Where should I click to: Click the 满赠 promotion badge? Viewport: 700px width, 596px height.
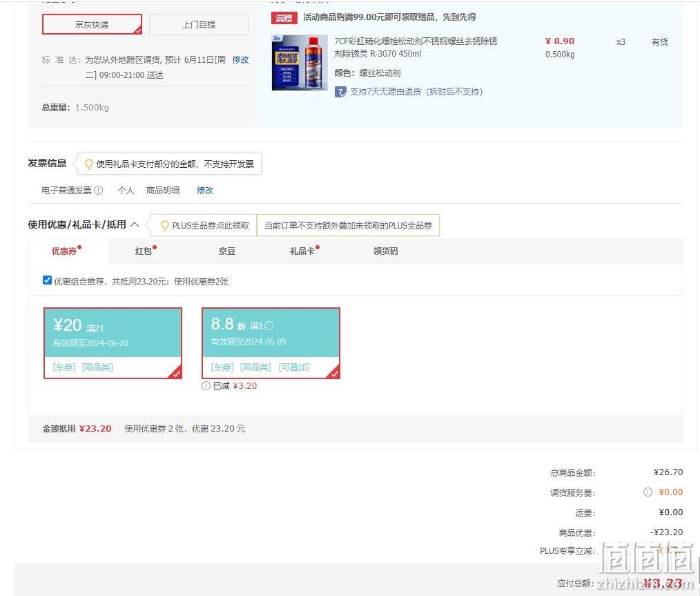[x=284, y=18]
